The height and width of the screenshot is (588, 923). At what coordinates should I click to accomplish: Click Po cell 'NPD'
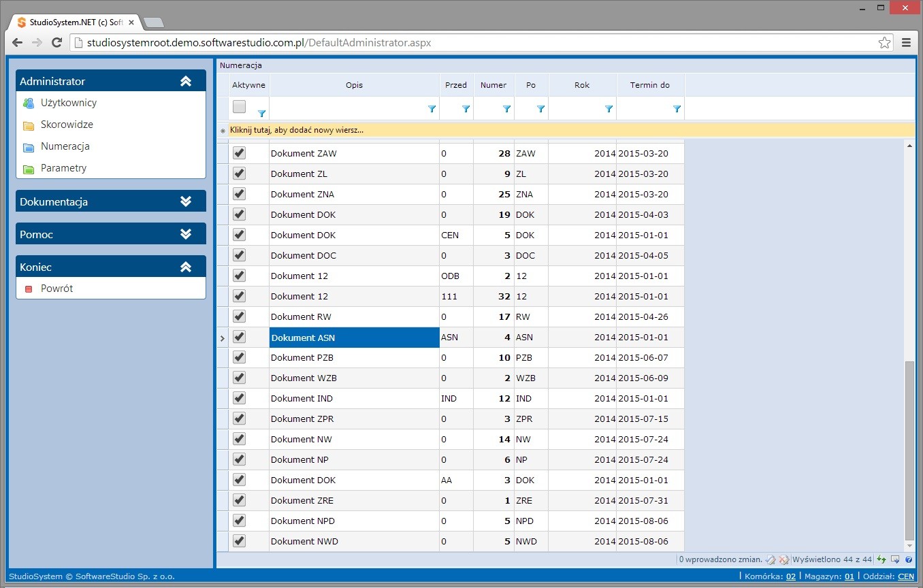(x=532, y=521)
